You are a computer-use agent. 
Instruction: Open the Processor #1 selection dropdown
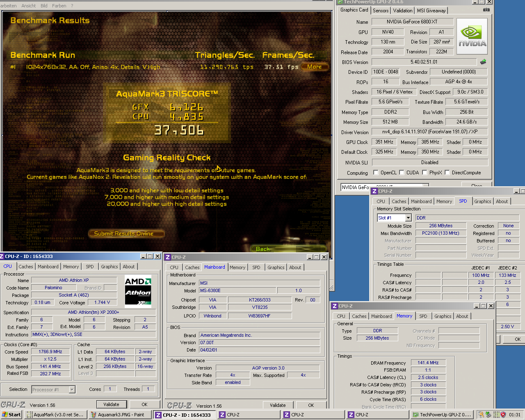click(72, 390)
